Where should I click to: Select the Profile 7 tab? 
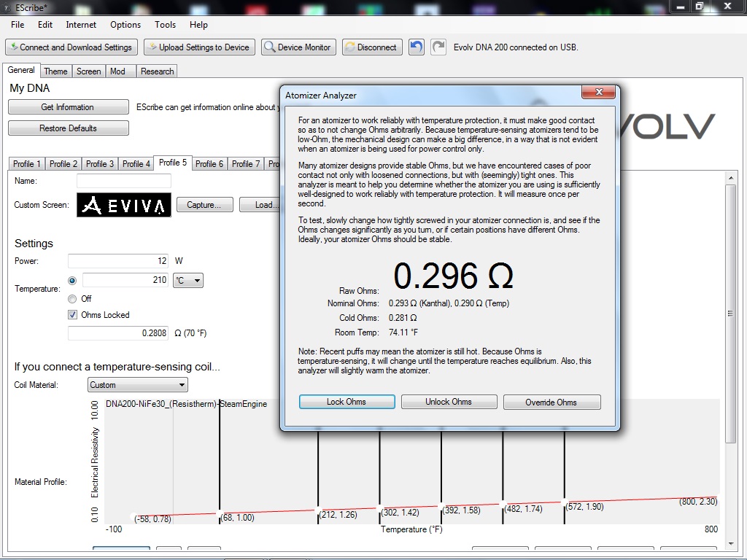click(246, 164)
